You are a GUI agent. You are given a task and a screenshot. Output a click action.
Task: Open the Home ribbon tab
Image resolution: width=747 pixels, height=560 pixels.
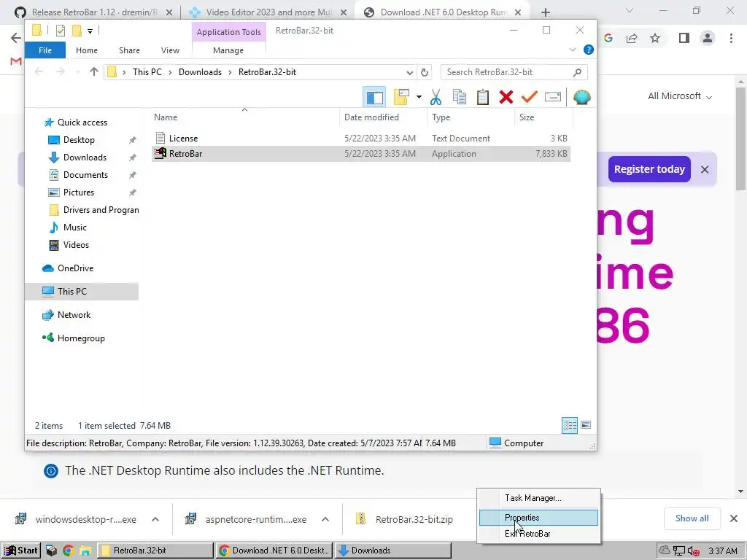tap(87, 50)
